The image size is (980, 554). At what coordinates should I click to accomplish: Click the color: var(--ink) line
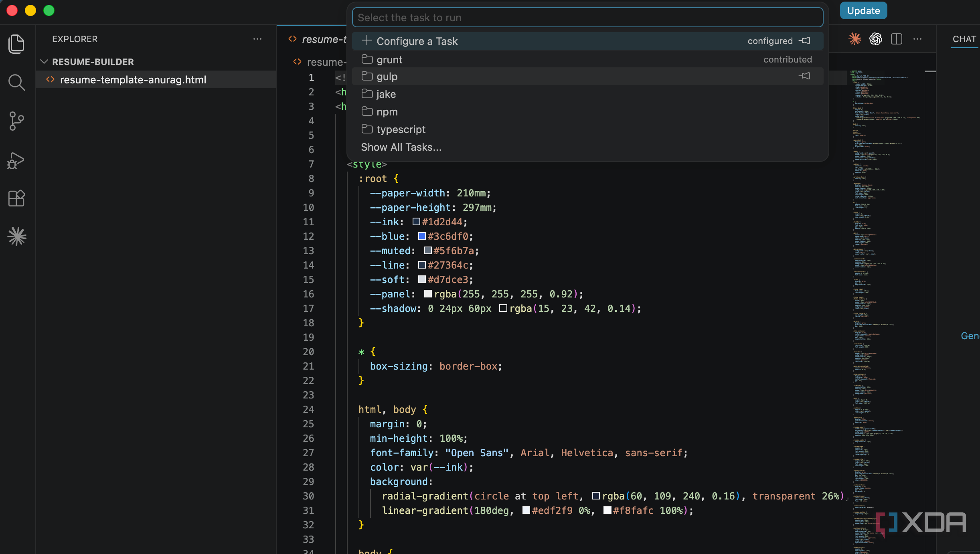pyautogui.click(x=421, y=467)
